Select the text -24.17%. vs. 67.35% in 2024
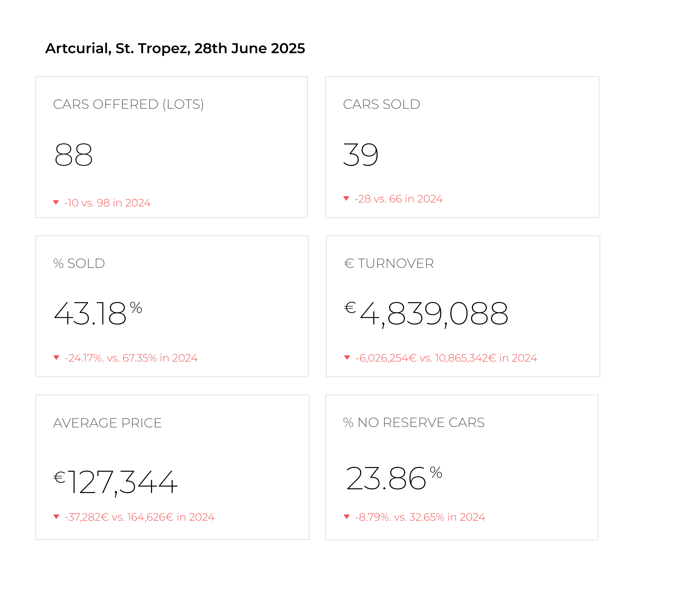 [x=131, y=358]
